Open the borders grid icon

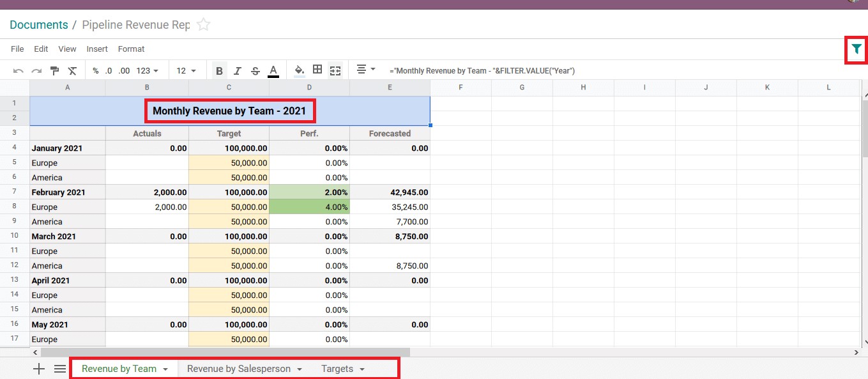pyautogui.click(x=317, y=70)
